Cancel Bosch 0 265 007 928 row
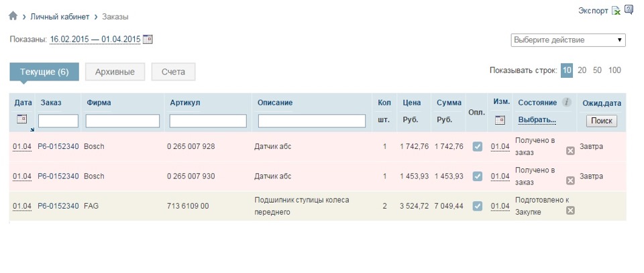 570,151
